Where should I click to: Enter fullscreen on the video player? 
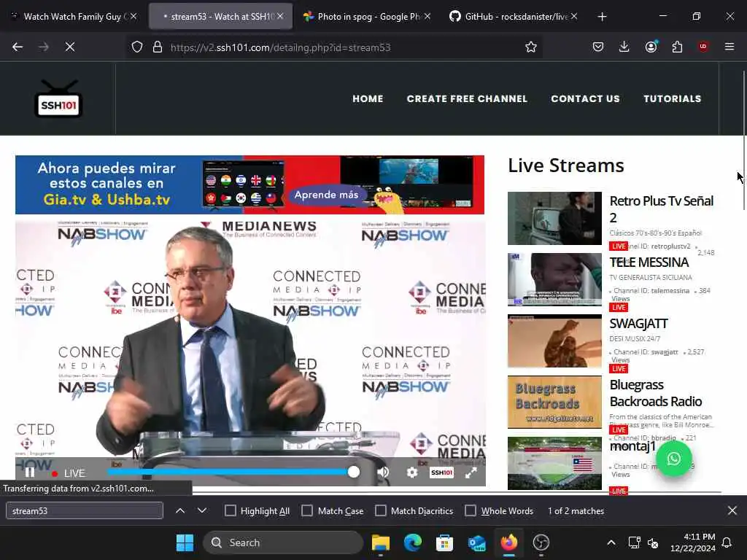[471, 472]
